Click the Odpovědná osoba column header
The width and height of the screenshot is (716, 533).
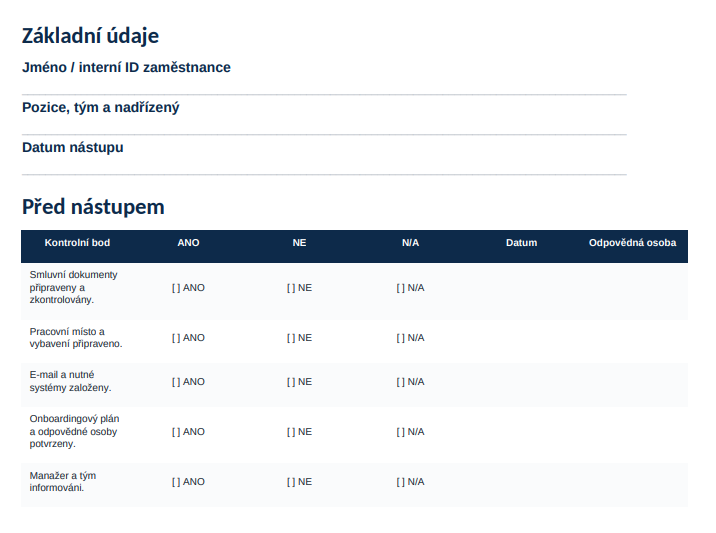point(632,243)
